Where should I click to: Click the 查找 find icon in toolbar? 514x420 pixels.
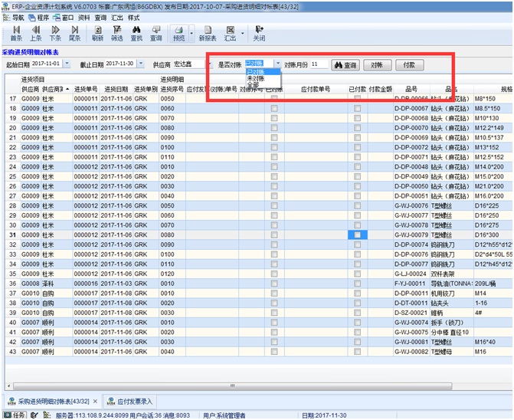coord(136,32)
